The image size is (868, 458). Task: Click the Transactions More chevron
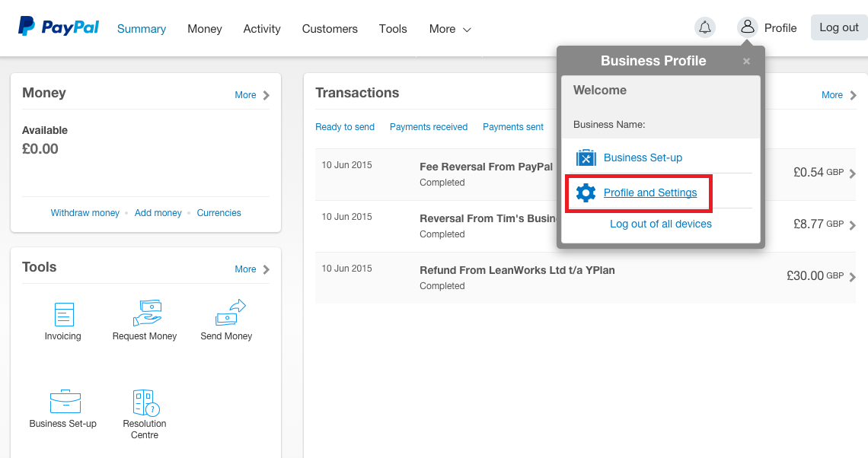coord(853,95)
